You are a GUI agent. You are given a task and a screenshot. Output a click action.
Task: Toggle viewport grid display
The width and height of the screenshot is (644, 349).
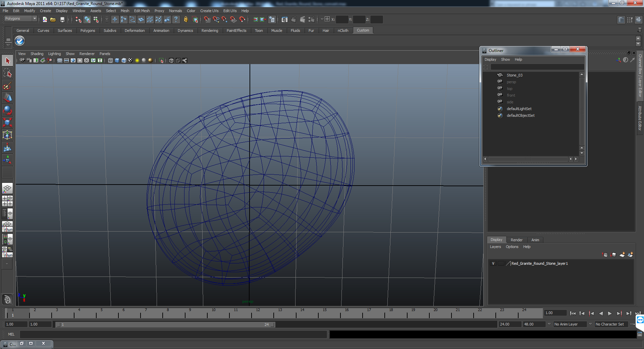coord(60,60)
